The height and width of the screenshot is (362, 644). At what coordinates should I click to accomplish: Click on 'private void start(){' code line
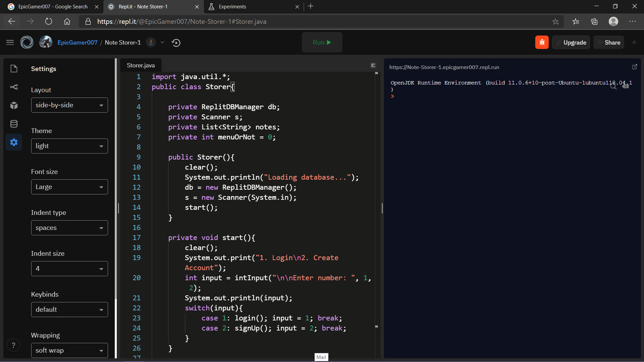(x=211, y=238)
